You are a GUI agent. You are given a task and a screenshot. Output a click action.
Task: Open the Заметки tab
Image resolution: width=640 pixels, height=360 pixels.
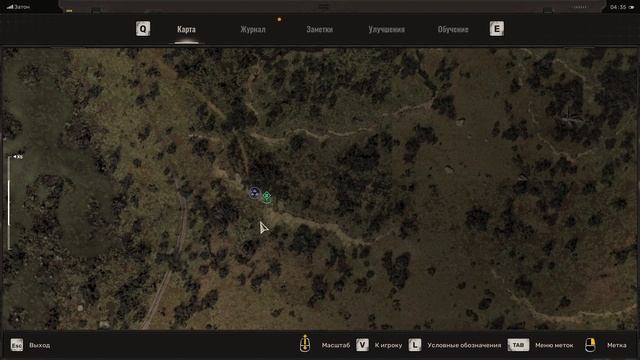click(x=320, y=29)
